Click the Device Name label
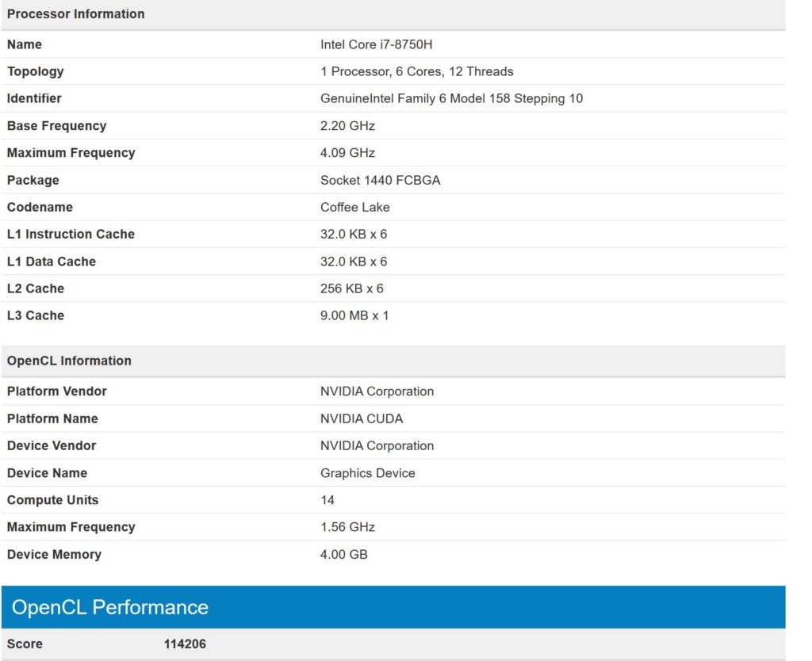This screenshot has height=661, width=812. 47,472
